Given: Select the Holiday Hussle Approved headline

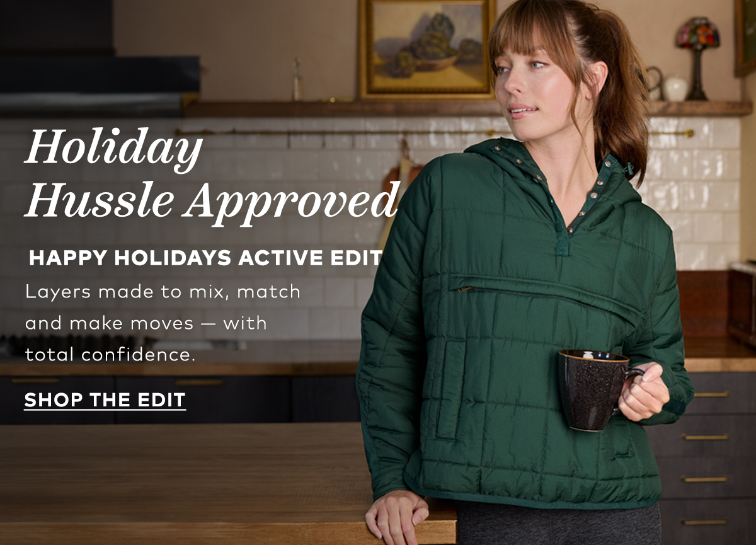Looking at the screenshot, I should [212, 176].
